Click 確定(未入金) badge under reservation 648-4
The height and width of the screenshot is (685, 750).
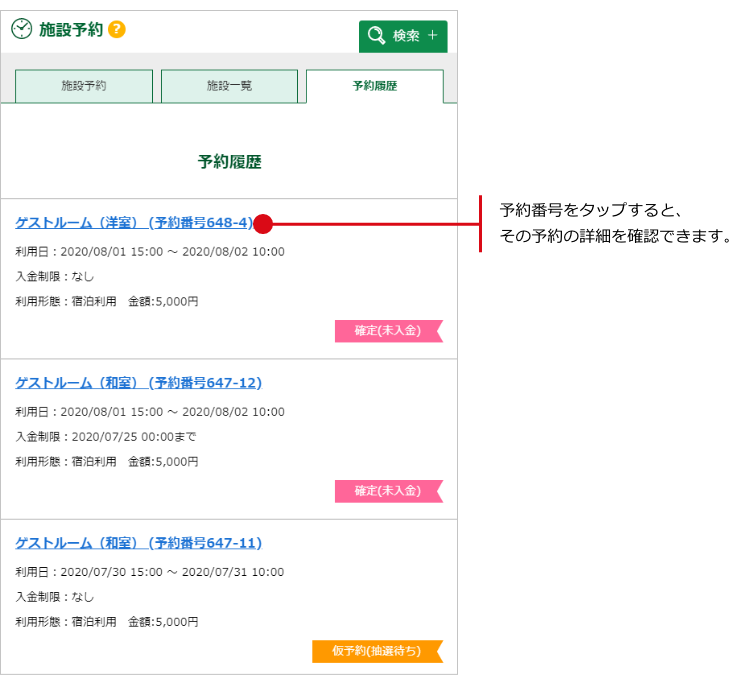pos(387,331)
